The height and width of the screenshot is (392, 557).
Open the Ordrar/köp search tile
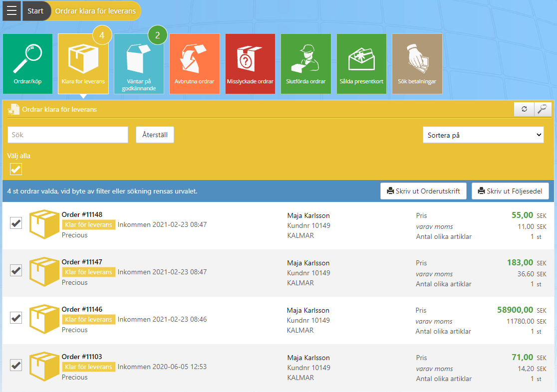tap(28, 64)
